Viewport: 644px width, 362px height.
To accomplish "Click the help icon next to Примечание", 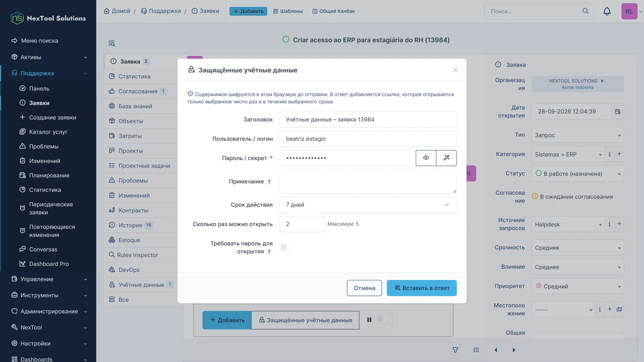I will click(269, 182).
